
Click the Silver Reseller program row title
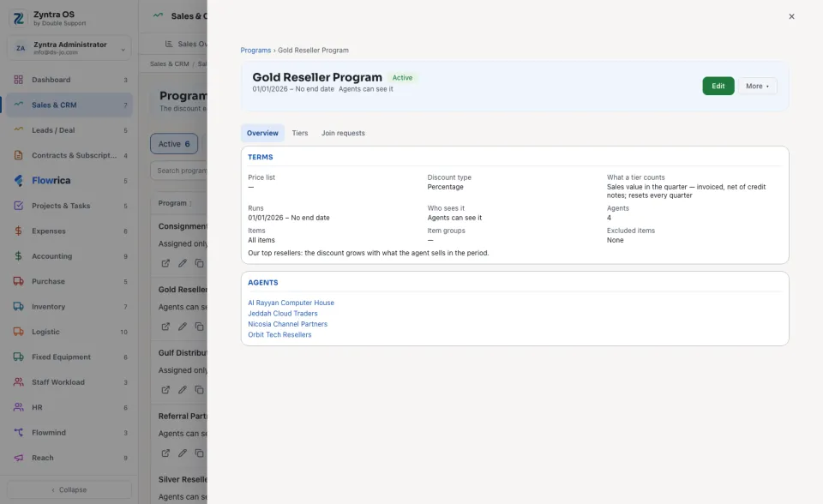[183, 479]
